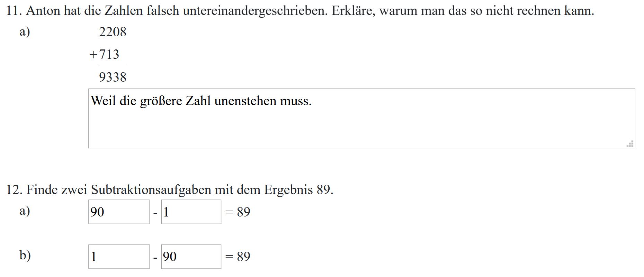
Task: Click the = 89 result in row 12b
Action: (x=238, y=257)
